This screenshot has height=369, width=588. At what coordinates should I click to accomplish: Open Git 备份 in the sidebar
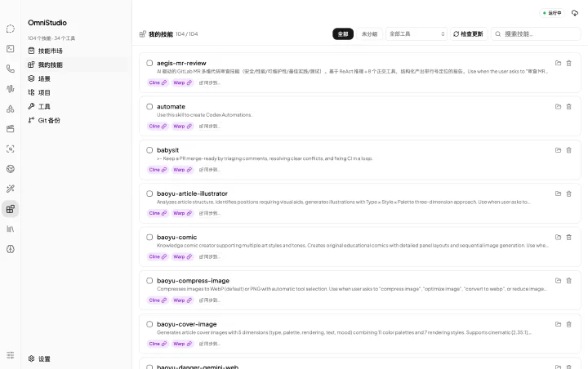coord(77,120)
